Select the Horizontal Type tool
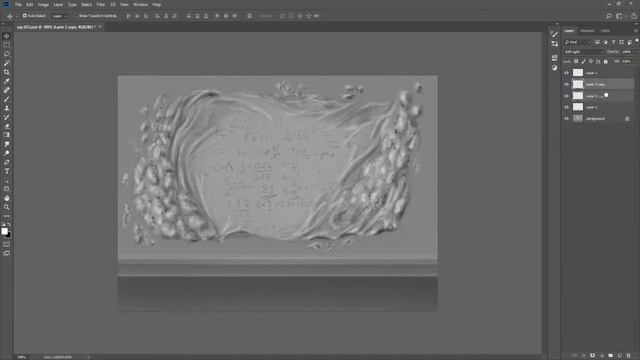The width and height of the screenshot is (640, 360). pyautogui.click(x=7, y=171)
